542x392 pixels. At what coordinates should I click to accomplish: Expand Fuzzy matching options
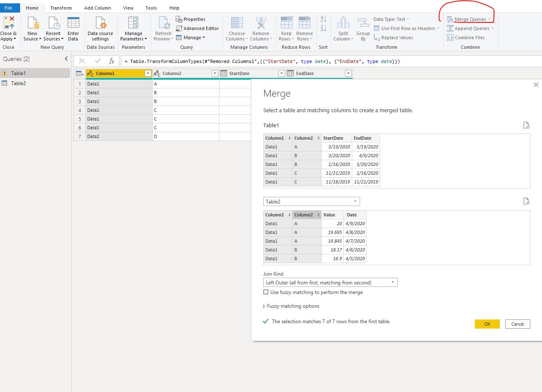coord(291,306)
